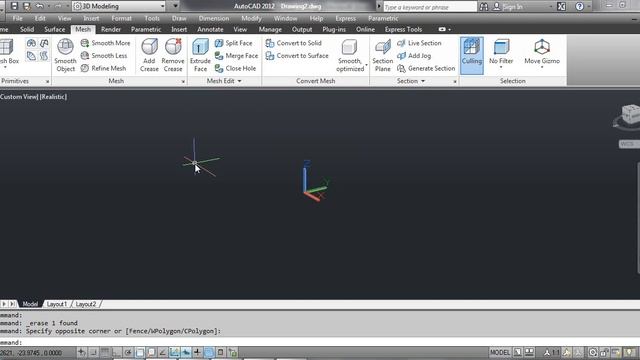
Task: Toggle Object Snap in status bar
Action: coord(140,352)
